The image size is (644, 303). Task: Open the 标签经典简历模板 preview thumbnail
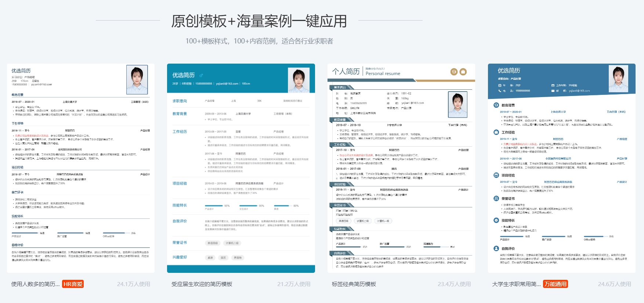(x=401, y=168)
